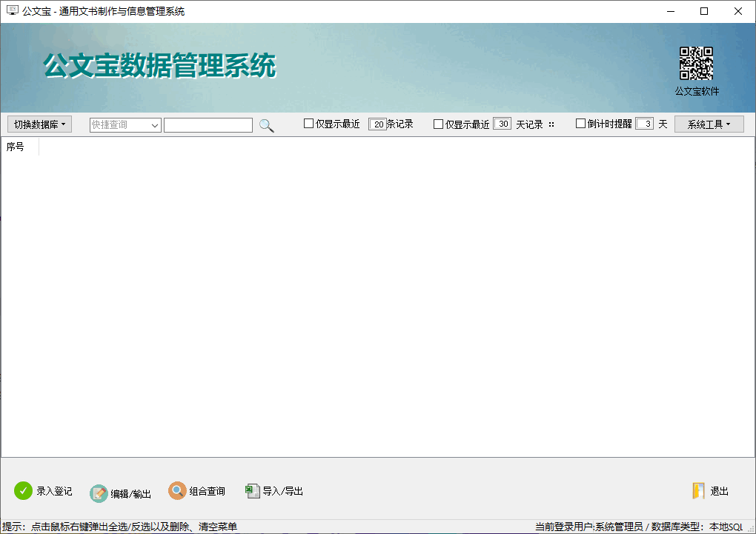Click the 录入登记 button label
The image size is (756, 534).
click(x=54, y=491)
